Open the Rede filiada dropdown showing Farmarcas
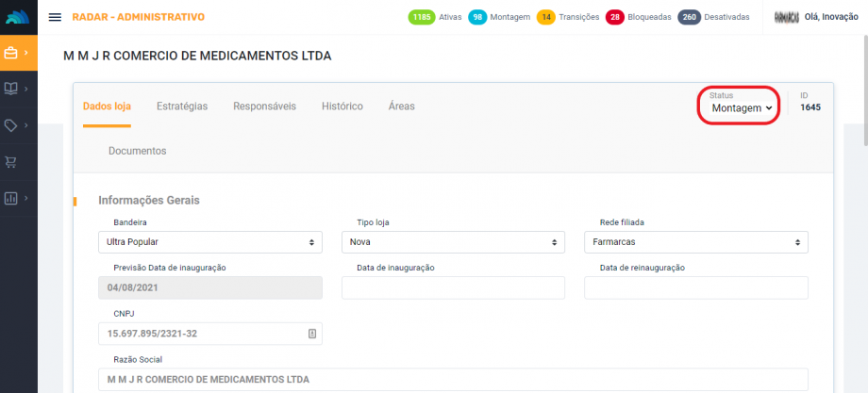Screen dimensions: 868x393 click(695, 242)
